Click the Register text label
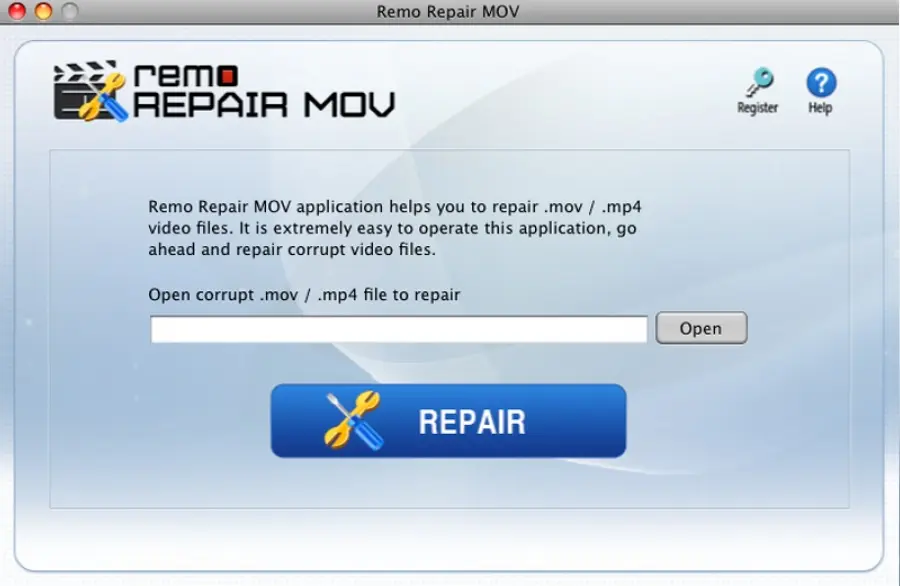The width and height of the screenshot is (900, 586). [x=758, y=108]
